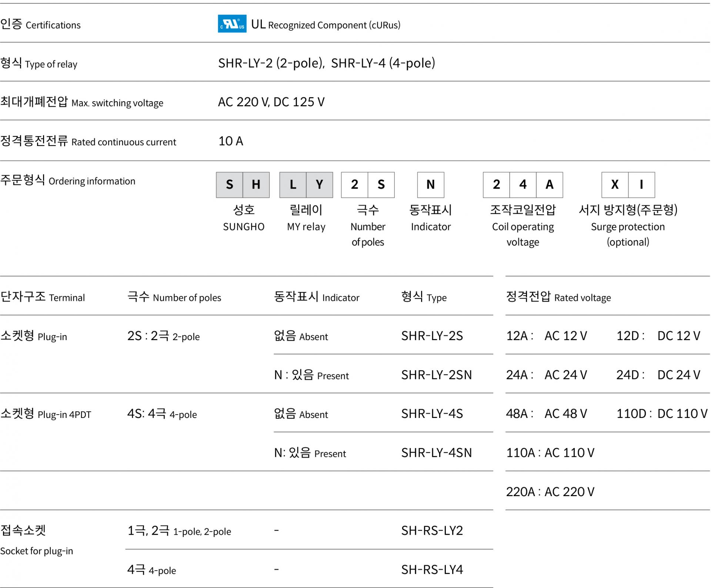Click 'N: Present' in the SHR-LY-4SN row
The height and width of the screenshot is (588, 711).
[x=310, y=453]
